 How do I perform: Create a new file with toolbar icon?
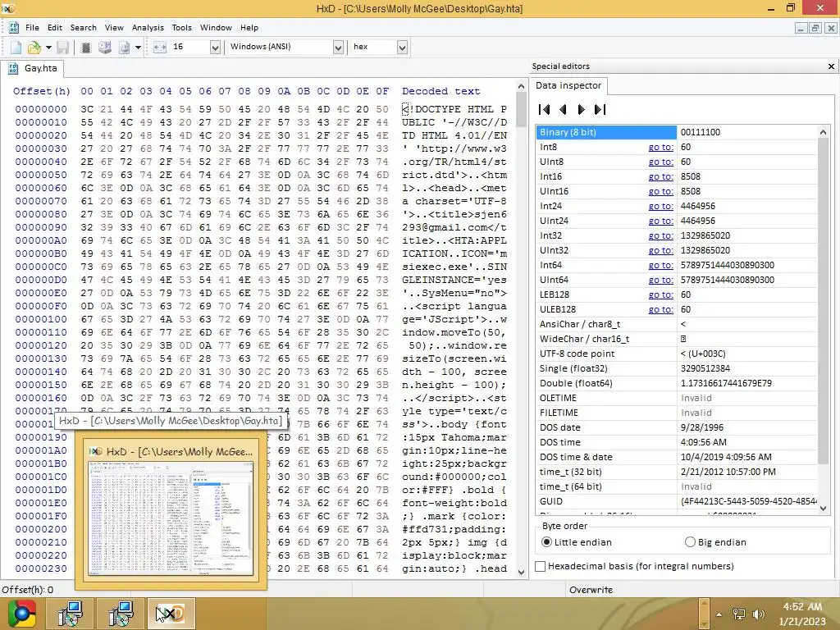(16, 48)
